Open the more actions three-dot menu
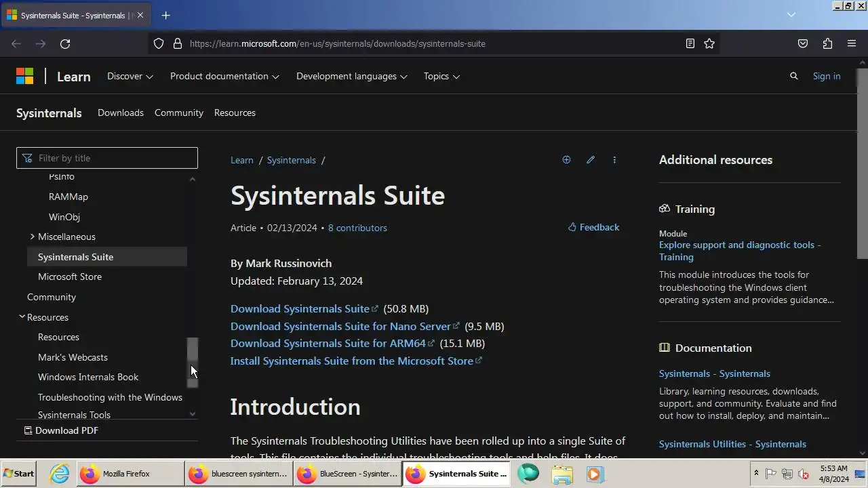868x488 pixels. 614,160
